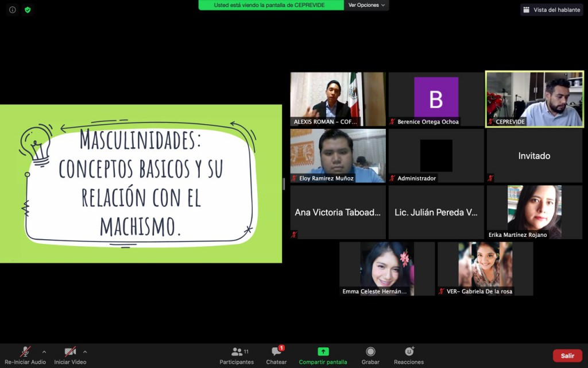Select Erika Martínez Rojano tile
This screenshot has width=588, height=368.
click(535, 212)
